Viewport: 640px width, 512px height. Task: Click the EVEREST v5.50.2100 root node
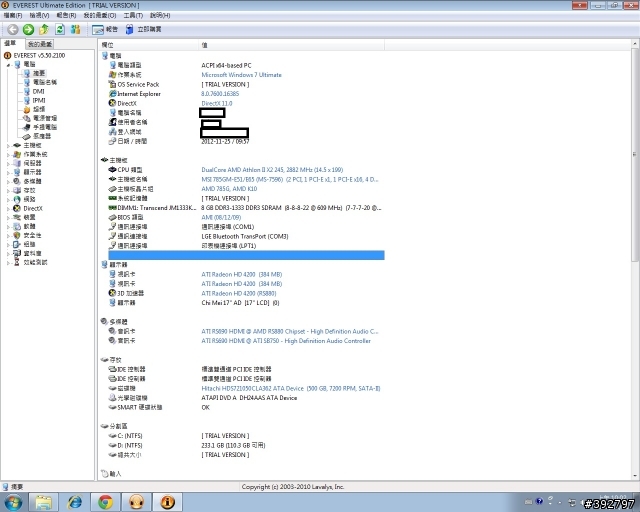pyautogui.click(x=39, y=55)
